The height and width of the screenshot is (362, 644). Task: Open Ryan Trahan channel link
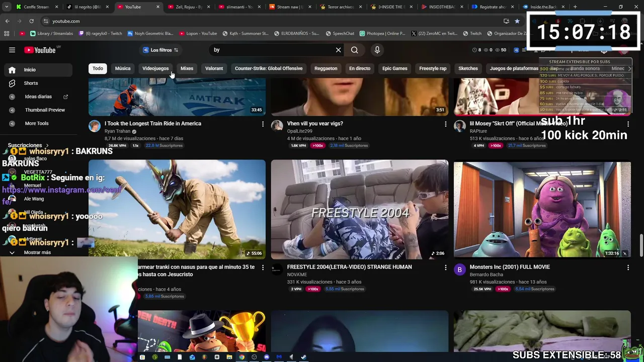point(117,131)
